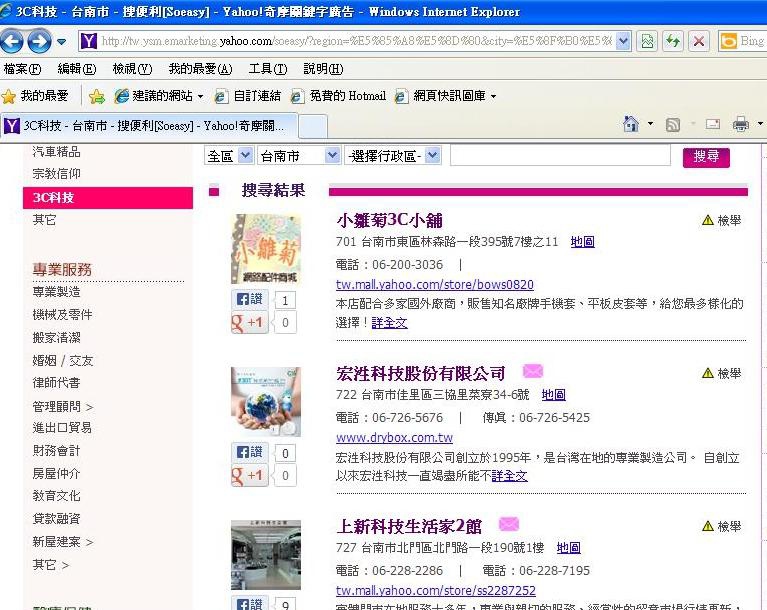
Task: Open the 我的最愛(A) menu
Action: (200, 69)
